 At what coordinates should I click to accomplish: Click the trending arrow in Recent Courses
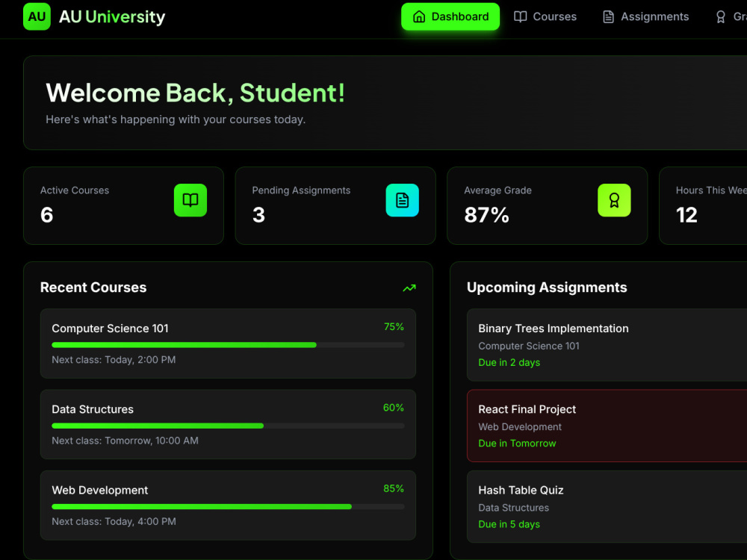409,287
